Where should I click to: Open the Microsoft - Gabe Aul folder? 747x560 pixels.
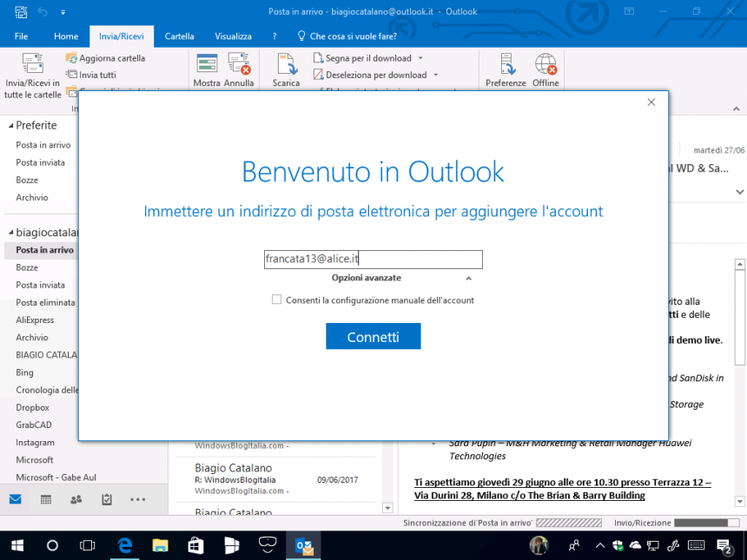click(56, 478)
